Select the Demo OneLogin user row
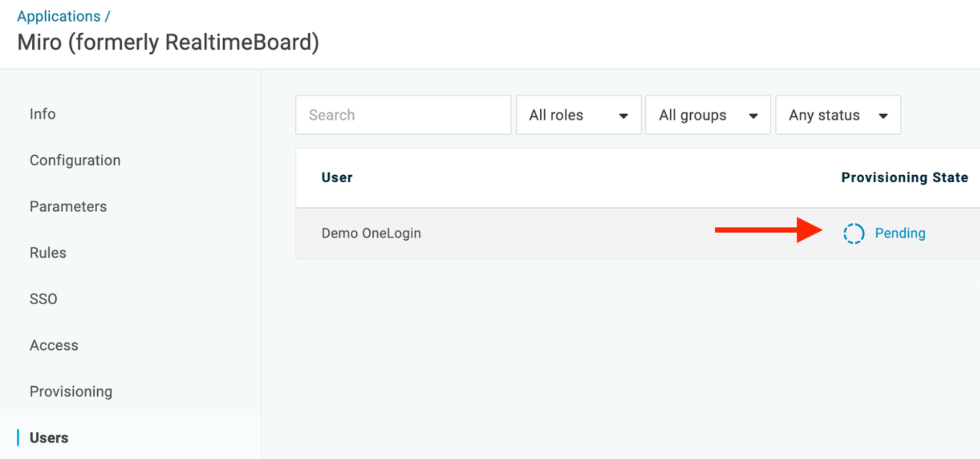The height and width of the screenshot is (459, 980). point(371,234)
